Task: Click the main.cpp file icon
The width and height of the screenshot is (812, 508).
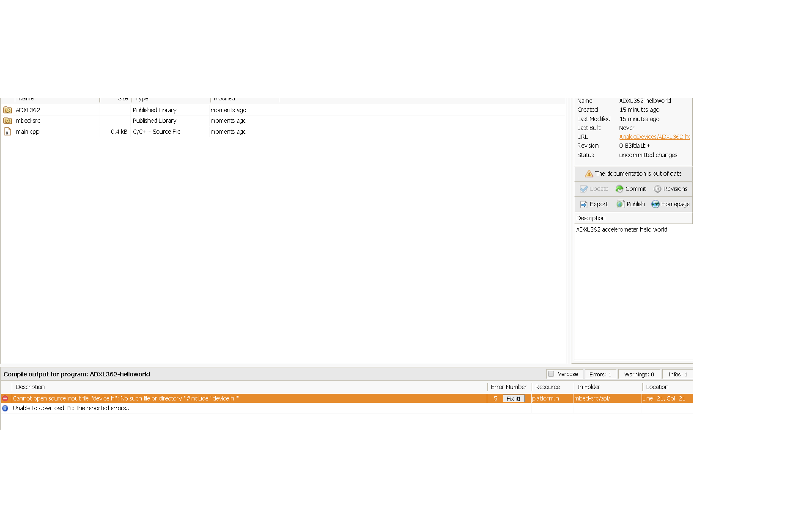Action: (x=8, y=132)
